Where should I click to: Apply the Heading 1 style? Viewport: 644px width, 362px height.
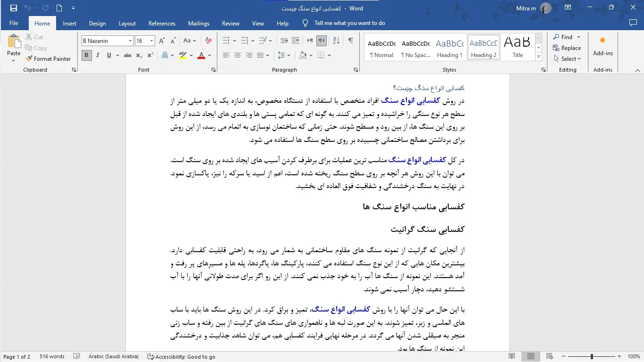[449, 48]
